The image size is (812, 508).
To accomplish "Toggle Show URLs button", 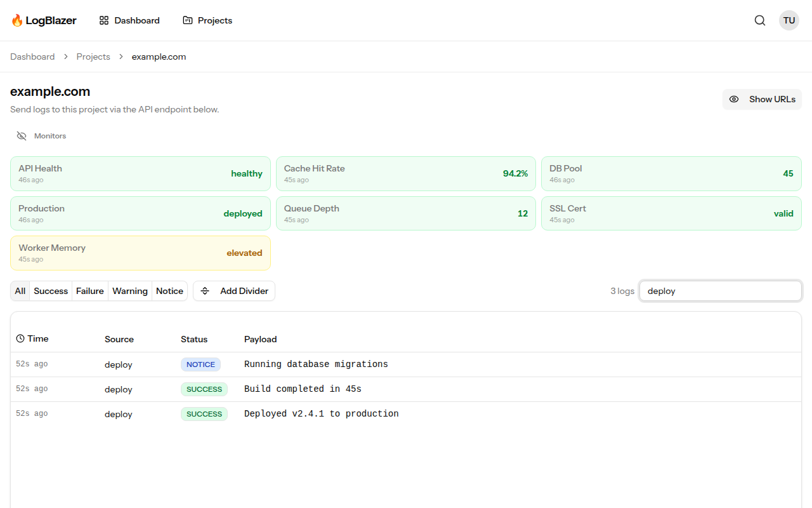I will tap(762, 99).
